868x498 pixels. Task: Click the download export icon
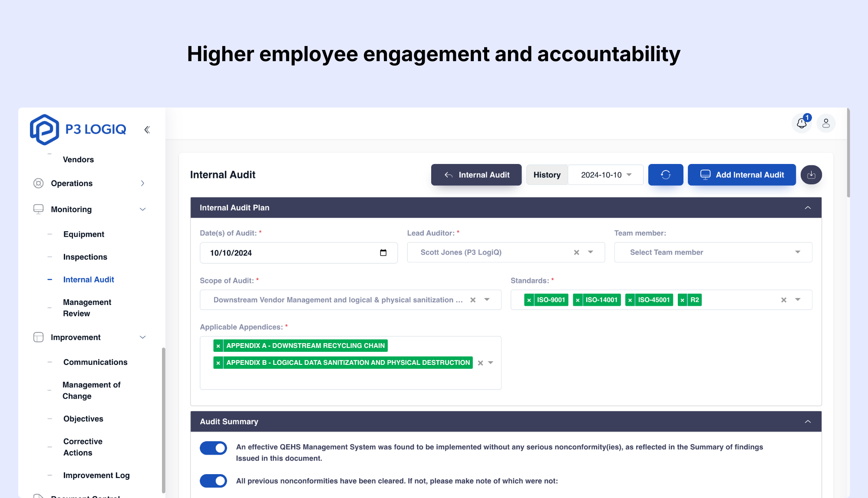811,175
